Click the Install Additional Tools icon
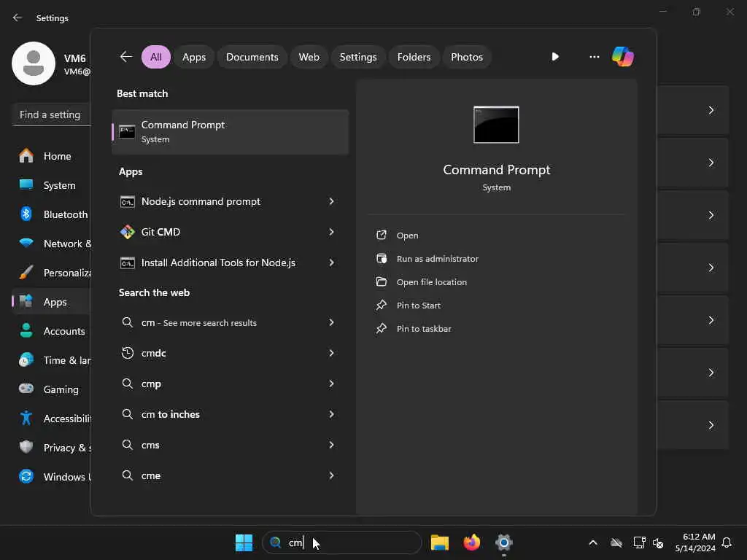Image resolution: width=747 pixels, height=560 pixels. click(x=127, y=262)
